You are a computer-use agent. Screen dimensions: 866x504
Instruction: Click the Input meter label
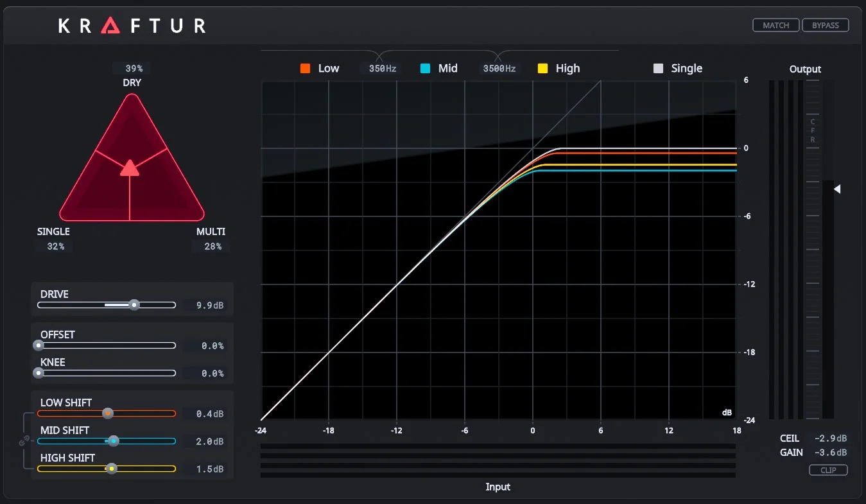[x=498, y=487]
